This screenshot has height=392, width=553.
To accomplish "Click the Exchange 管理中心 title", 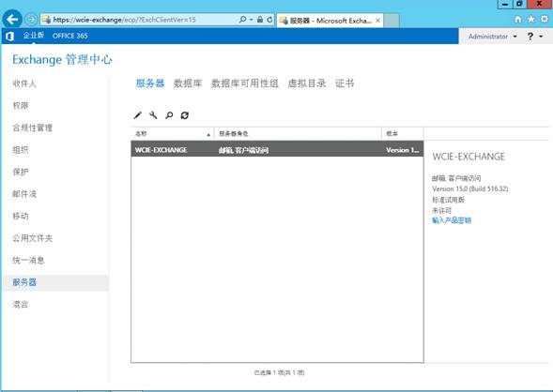I will pyautogui.click(x=62, y=59).
